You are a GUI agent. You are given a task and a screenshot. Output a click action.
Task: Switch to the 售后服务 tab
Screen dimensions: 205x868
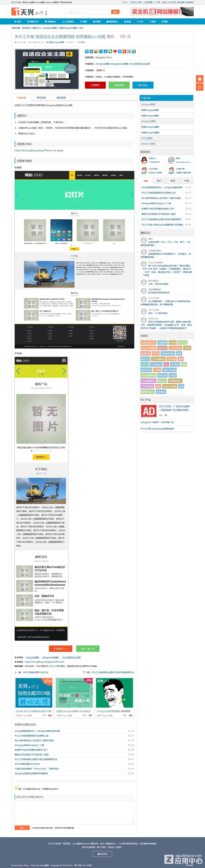(x=61, y=98)
